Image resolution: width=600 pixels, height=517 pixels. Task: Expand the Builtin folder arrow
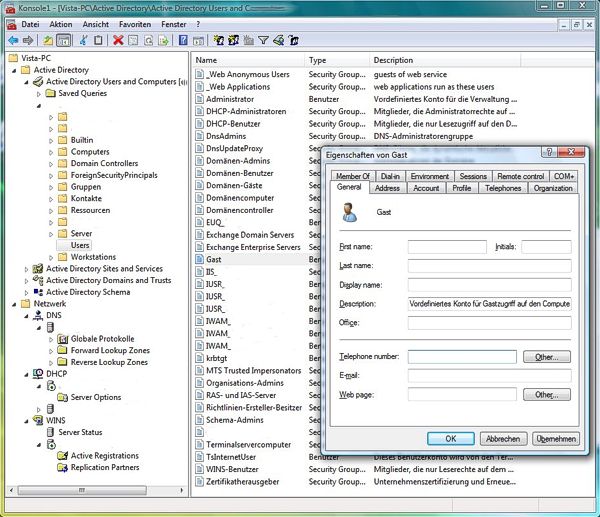click(51, 141)
